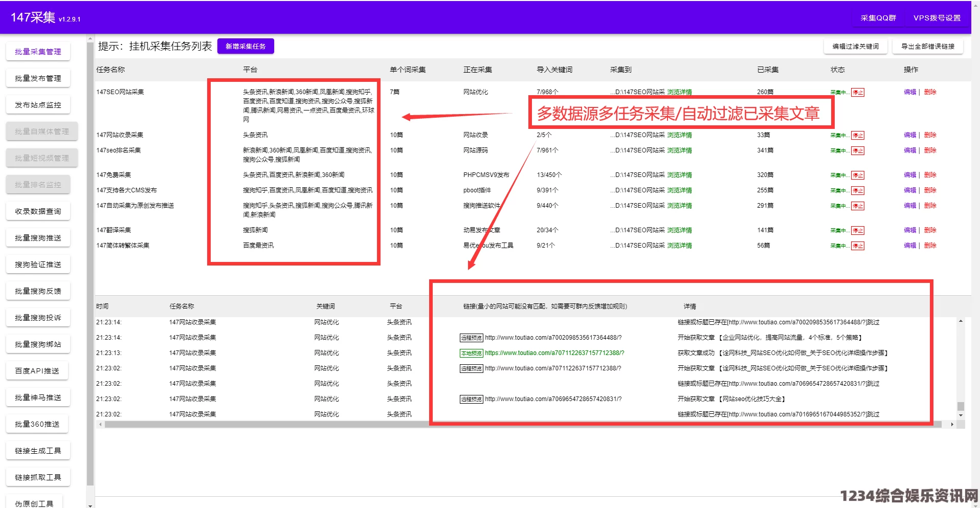Click 已采集 column header

(768, 70)
